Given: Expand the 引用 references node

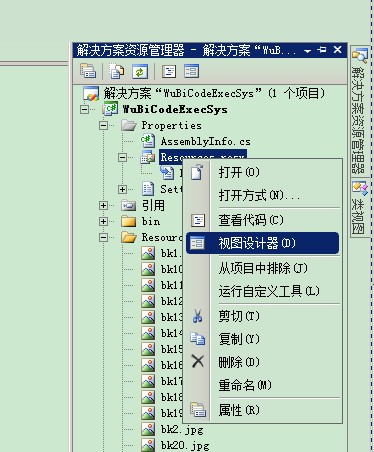Looking at the screenshot, I should tap(104, 205).
